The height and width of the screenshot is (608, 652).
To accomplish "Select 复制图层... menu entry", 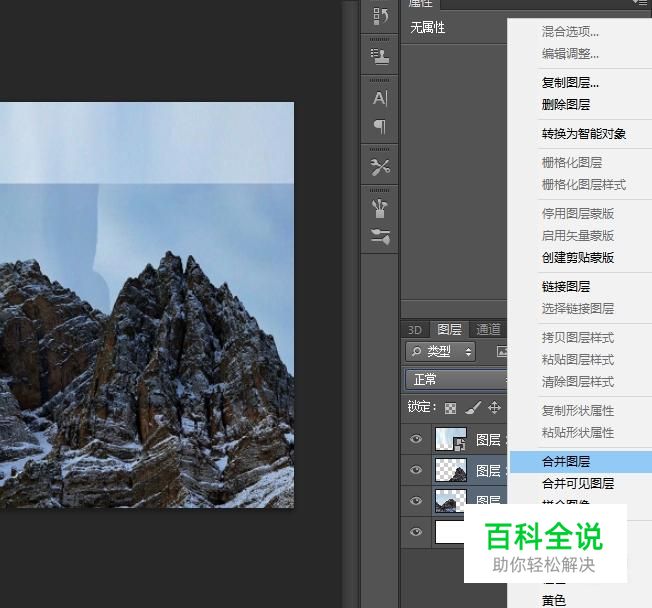I will click(x=570, y=83).
